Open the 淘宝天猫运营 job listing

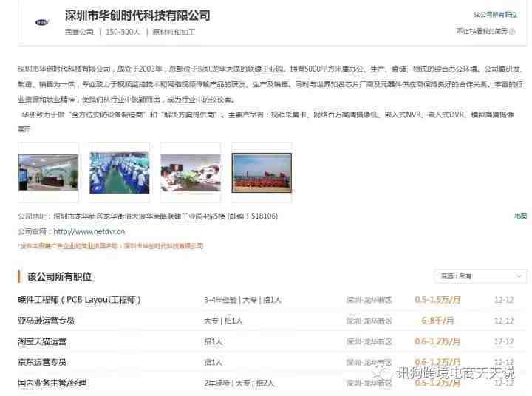tap(42, 341)
